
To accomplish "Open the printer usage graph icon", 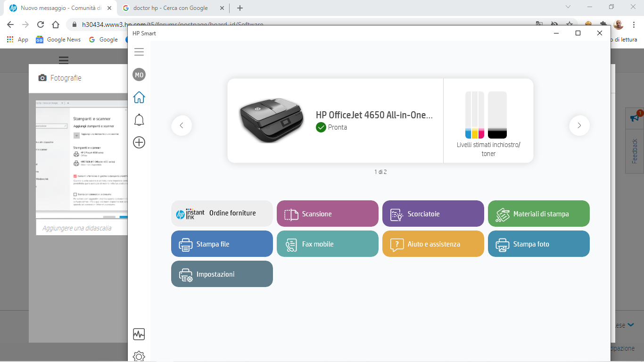I will [x=139, y=334].
